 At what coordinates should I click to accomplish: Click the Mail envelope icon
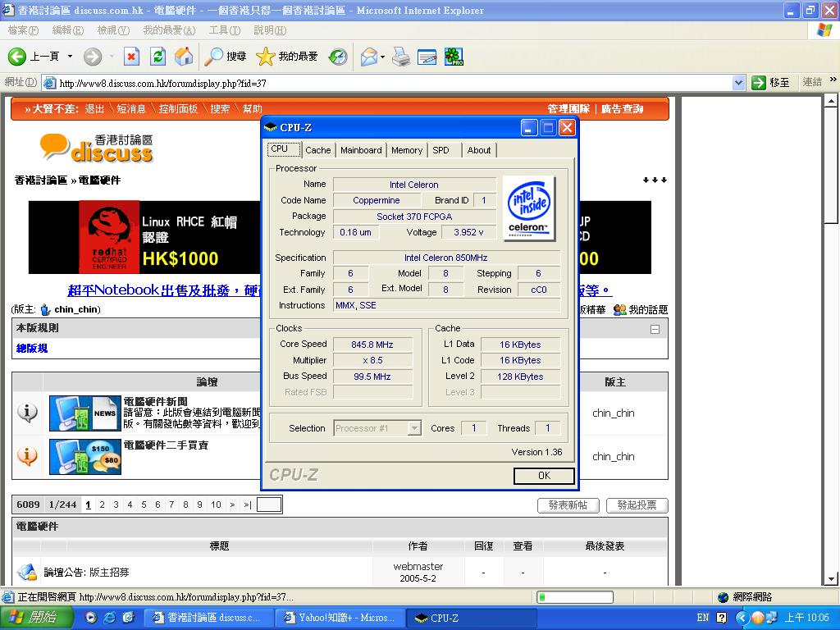click(x=368, y=57)
